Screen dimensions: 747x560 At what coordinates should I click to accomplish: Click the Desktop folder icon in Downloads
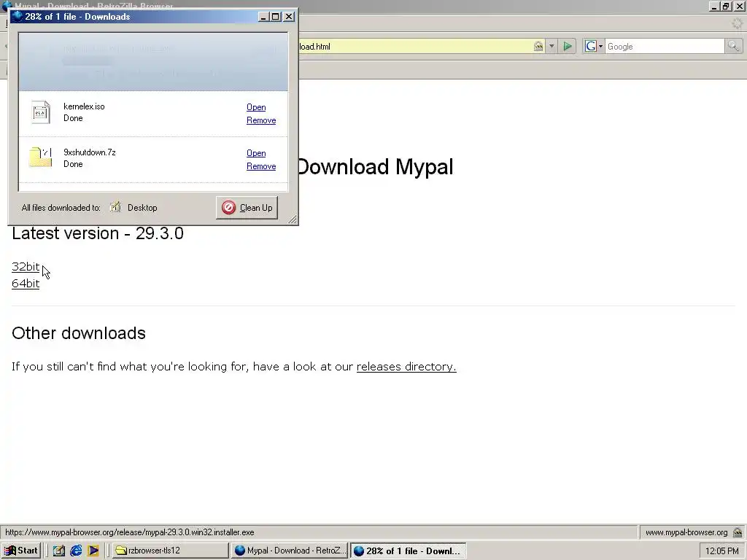(115, 207)
